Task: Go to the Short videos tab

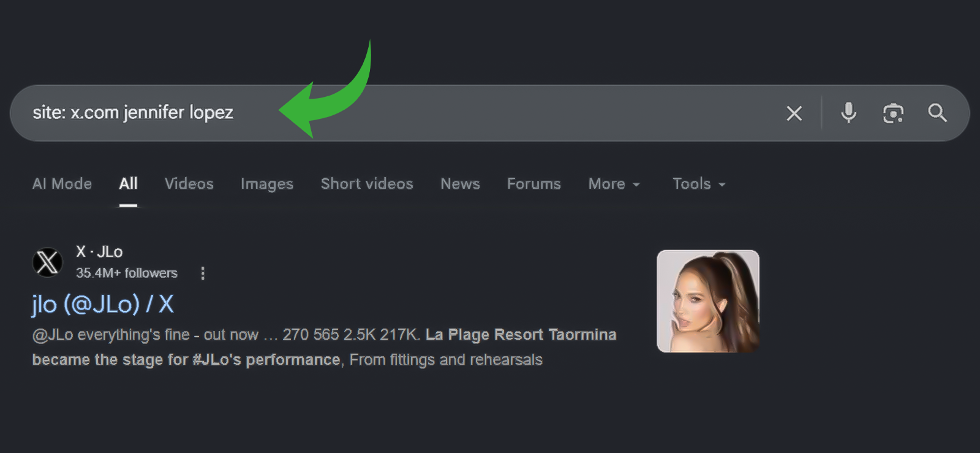Action: tap(367, 184)
